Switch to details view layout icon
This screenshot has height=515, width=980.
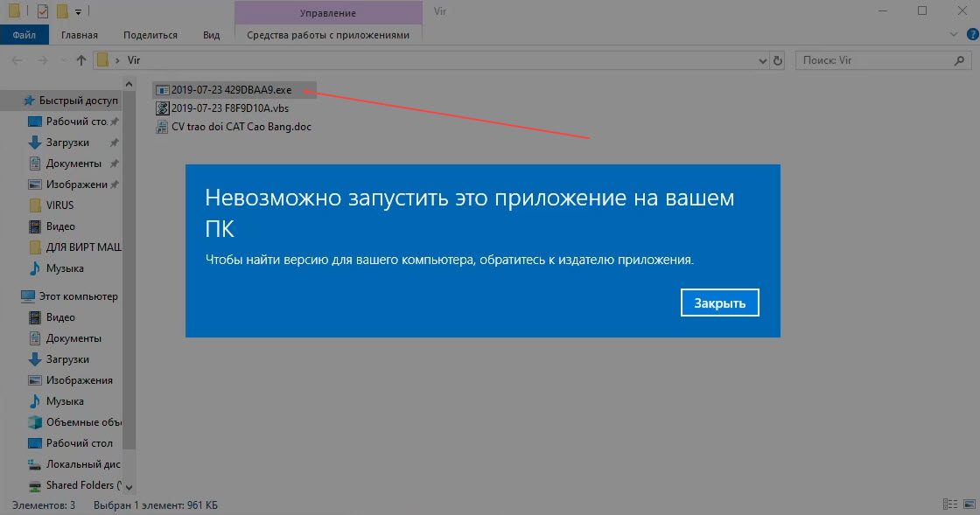pyautogui.click(x=950, y=504)
